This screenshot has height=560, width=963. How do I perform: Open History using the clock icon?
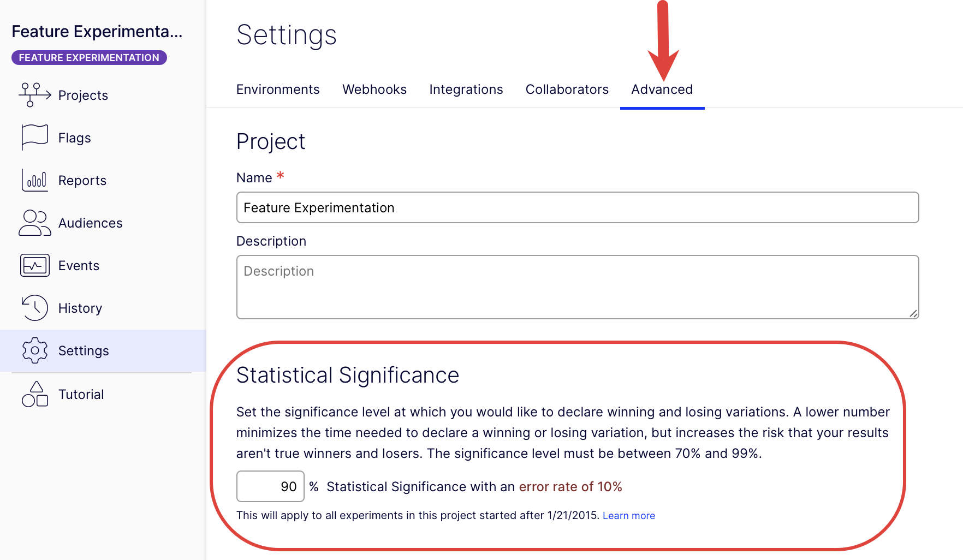click(x=34, y=308)
